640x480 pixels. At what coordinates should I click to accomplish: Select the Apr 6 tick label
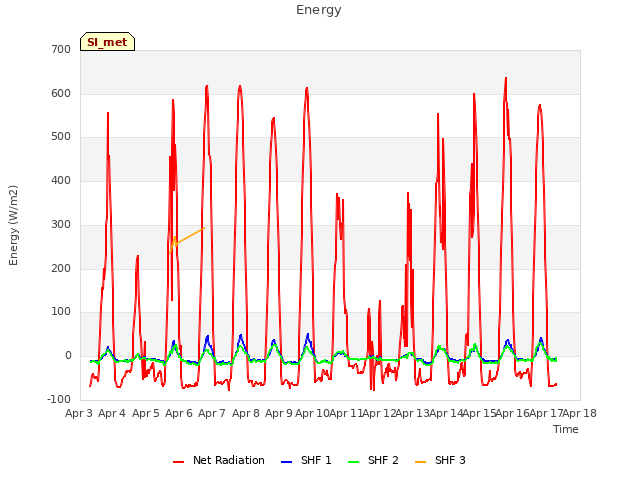pos(179,413)
